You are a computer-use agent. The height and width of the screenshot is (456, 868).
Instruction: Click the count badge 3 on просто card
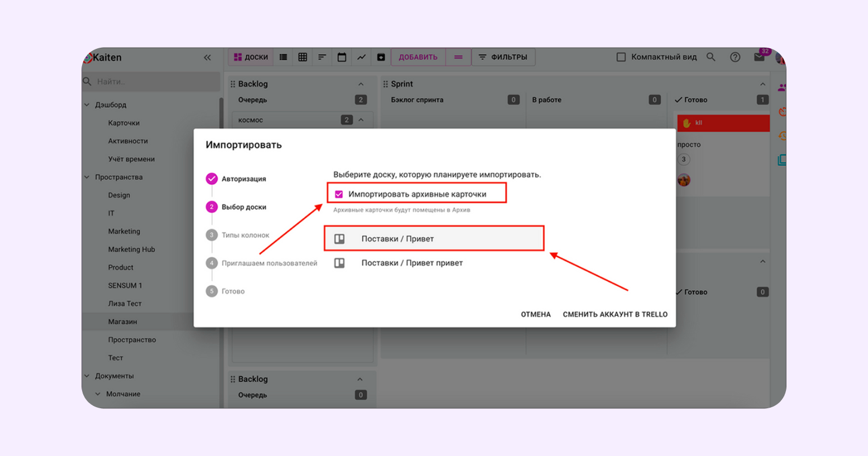pyautogui.click(x=684, y=159)
